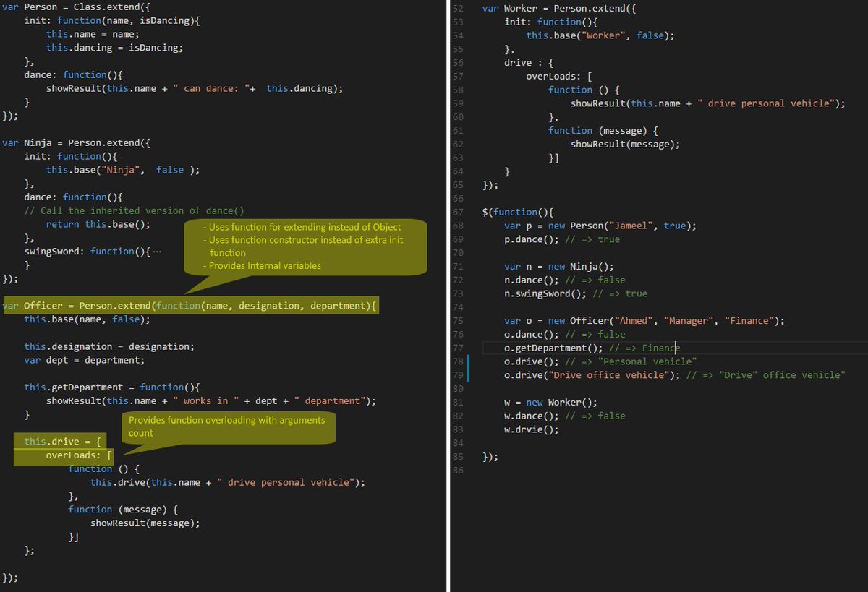Click o.drive("Drive office vehicle") line
Screen dimensions: 868x592
point(674,374)
